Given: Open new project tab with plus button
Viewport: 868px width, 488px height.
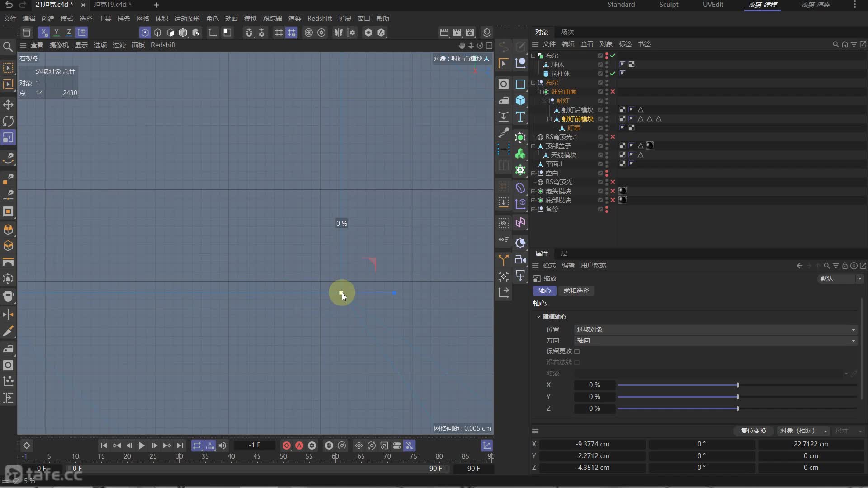Looking at the screenshot, I should (x=156, y=5).
